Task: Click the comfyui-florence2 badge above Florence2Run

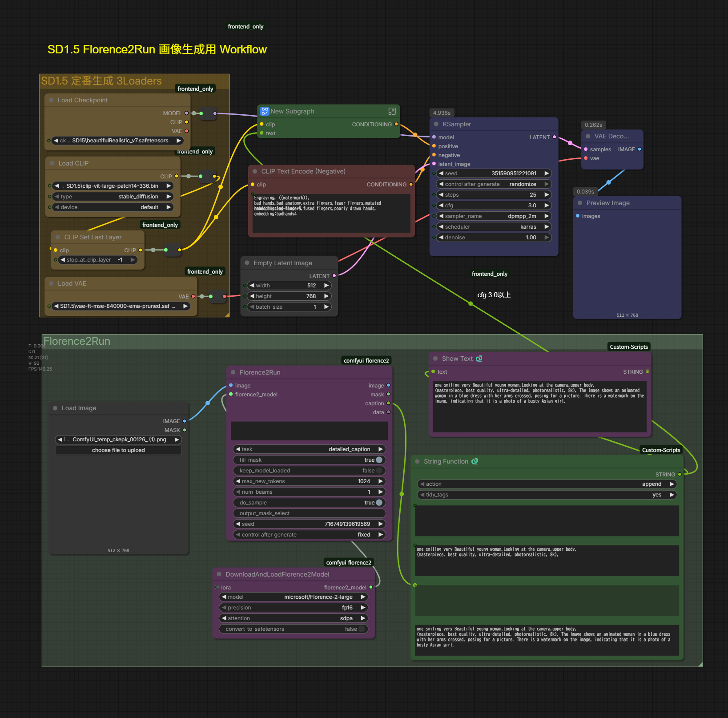Action: (366, 361)
